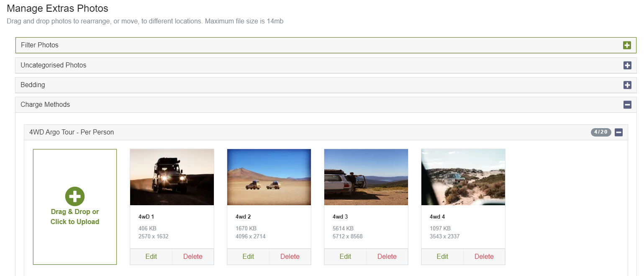Screen dimensions: 644x276
Task: Toggle the Charge Methods section header
Action: [326, 105]
